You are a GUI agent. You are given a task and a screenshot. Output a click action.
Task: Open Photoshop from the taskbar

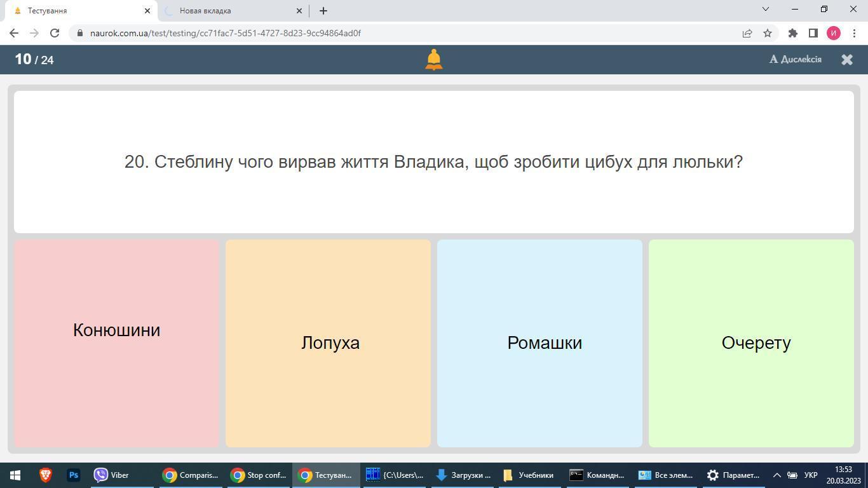[74, 475]
